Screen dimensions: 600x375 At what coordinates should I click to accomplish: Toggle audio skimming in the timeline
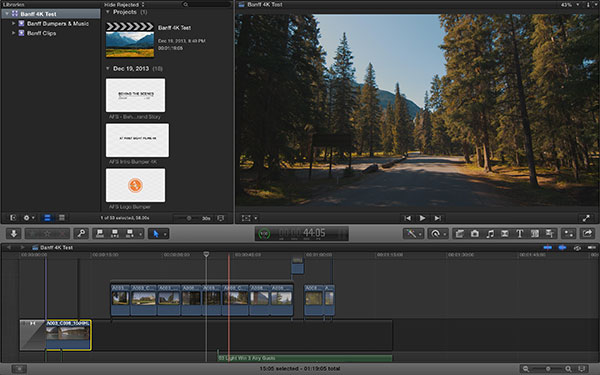coord(562,248)
